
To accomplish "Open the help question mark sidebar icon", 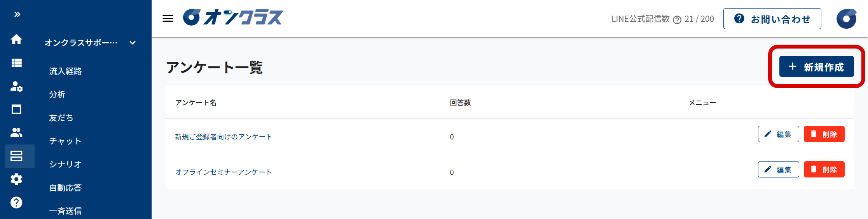I will pyautogui.click(x=16, y=202).
